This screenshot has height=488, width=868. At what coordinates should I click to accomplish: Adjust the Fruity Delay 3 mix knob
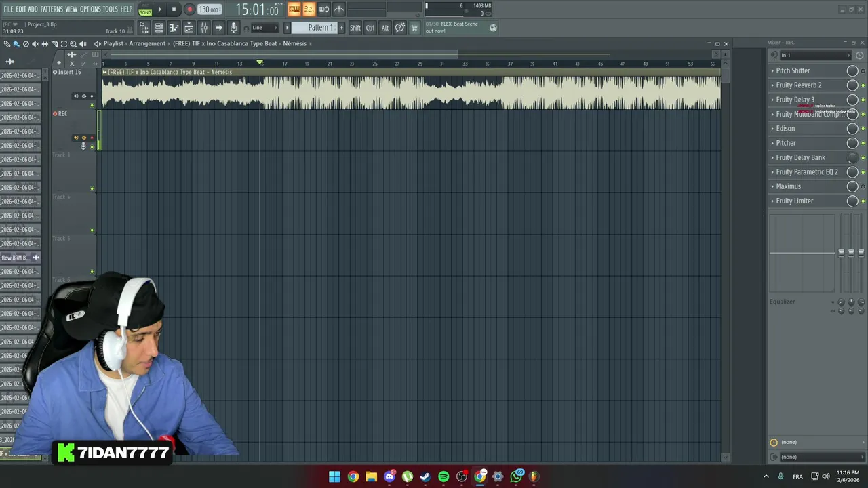[852, 100]
